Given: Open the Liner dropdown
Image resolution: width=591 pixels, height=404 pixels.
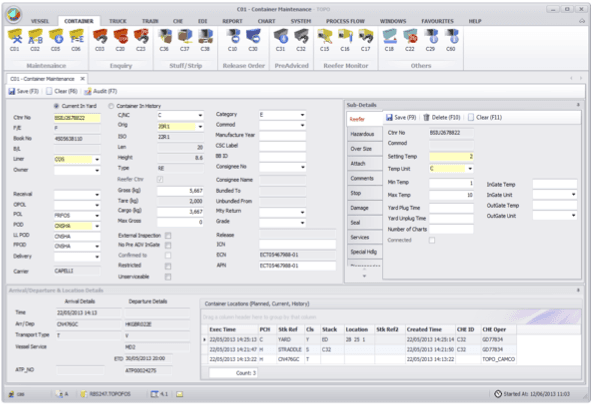Looking at the screenshot, I should coord(97,159).
